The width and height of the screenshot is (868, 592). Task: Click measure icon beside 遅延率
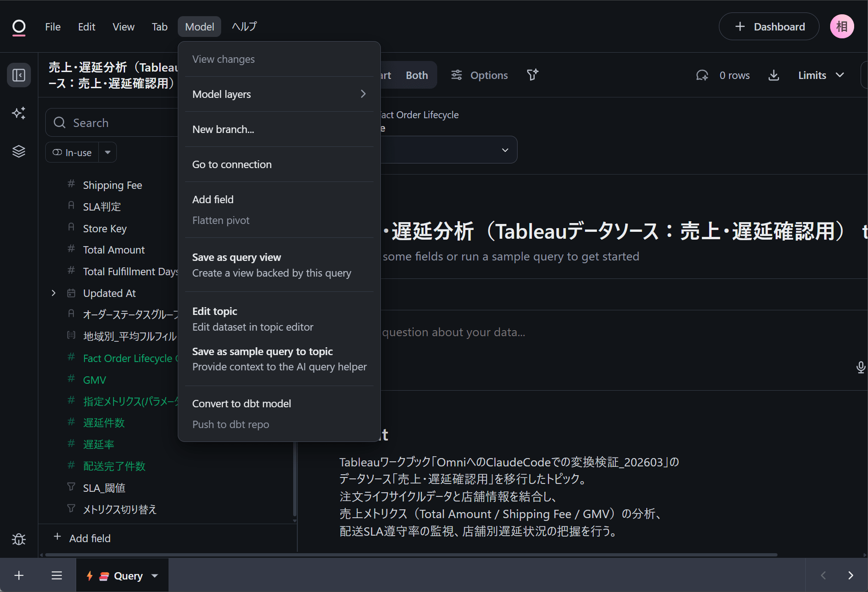71,444
